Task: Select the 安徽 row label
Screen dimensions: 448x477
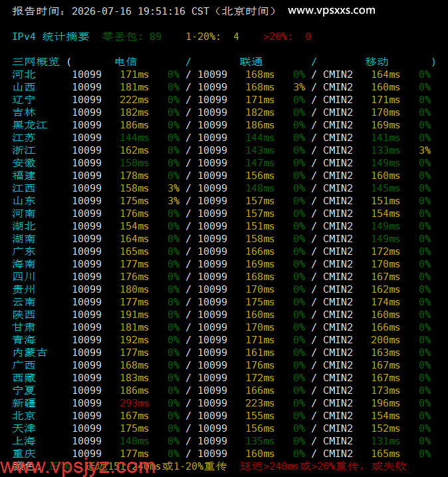Action: click(x=24, y=163)
